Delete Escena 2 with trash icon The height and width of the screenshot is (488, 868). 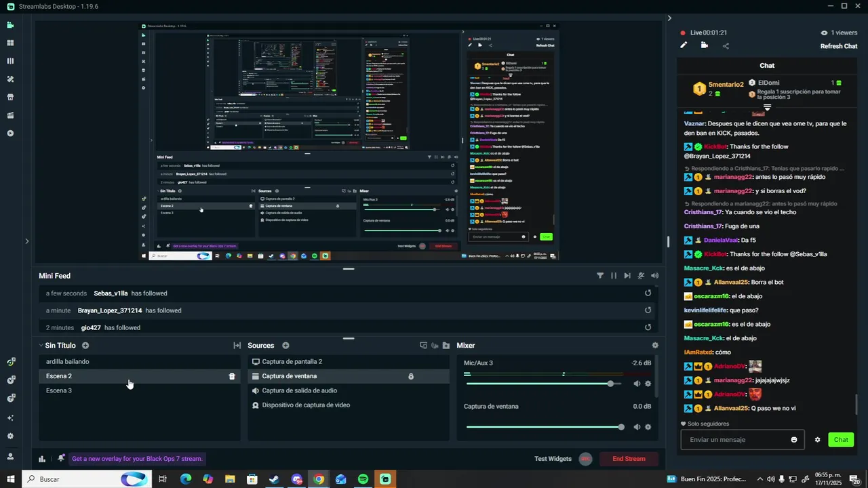[232, 376]
